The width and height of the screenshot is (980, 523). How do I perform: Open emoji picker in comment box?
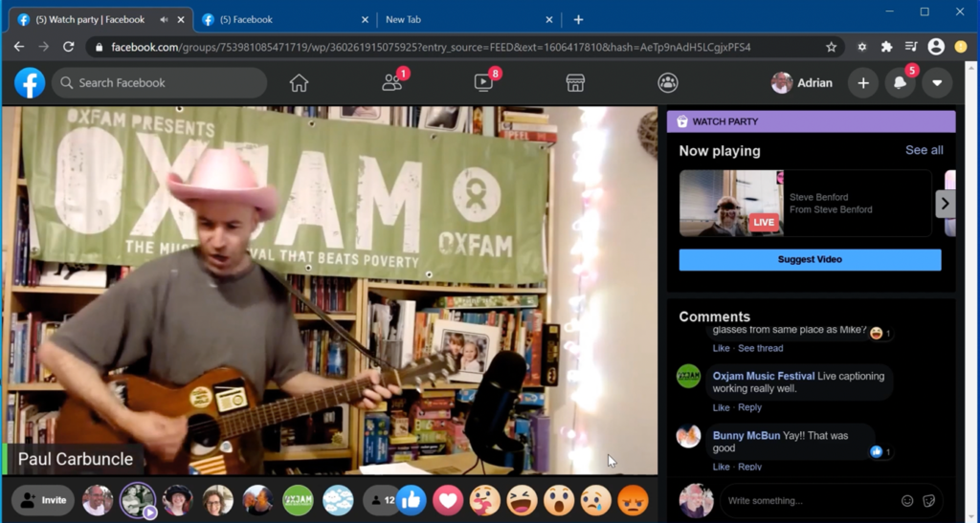[x=907, y=500]
